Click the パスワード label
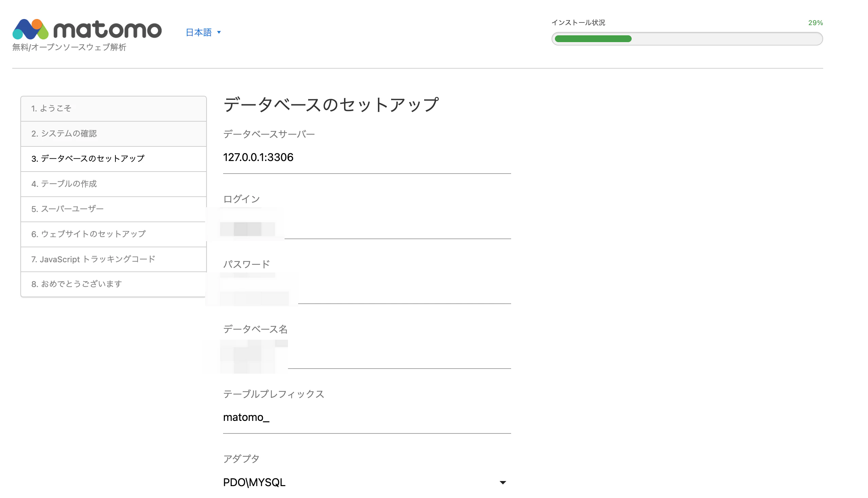Screen dimensions: 868x498 [x=246, y=264]
